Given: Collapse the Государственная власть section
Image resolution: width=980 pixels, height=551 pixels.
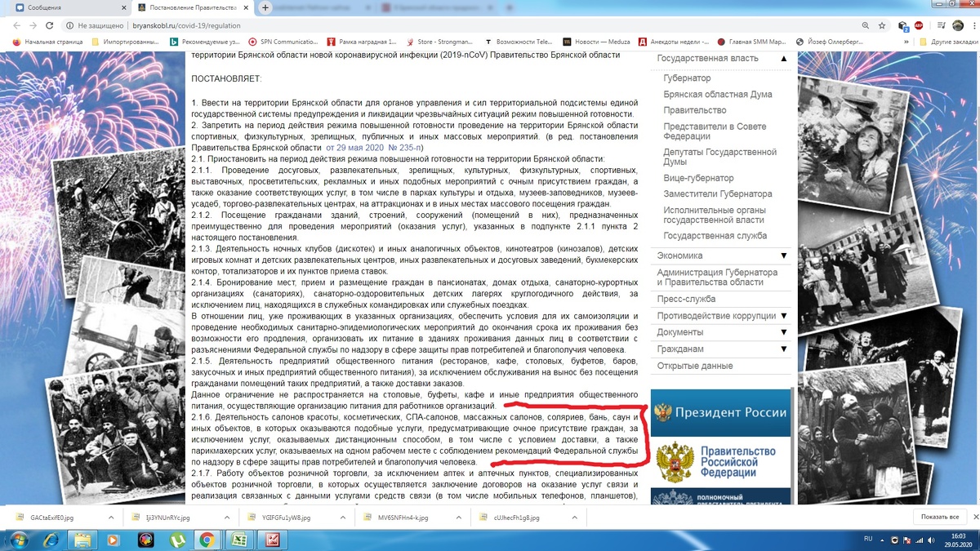Looking at the screenshot, I should pos(784,59).
